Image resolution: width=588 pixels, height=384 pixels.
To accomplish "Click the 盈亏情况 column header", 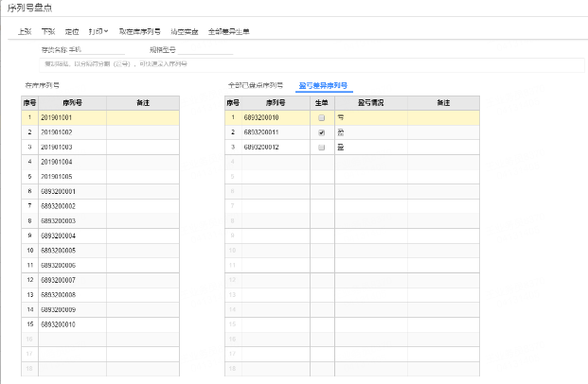I will 371,103.
